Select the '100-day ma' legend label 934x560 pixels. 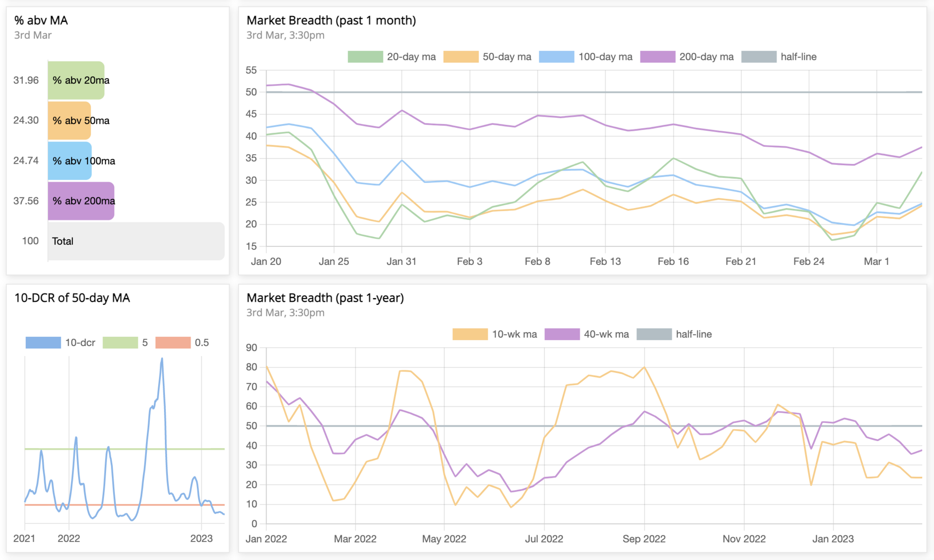click(606, 57)
